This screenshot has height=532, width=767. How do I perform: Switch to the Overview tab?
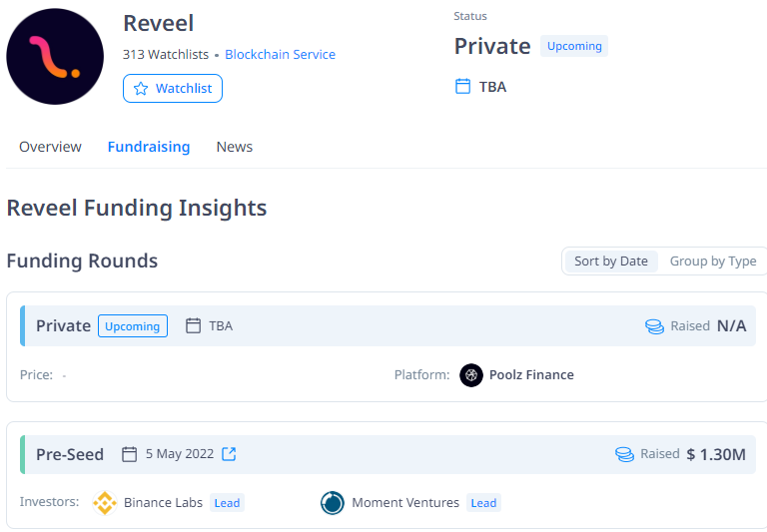(x=50, y=147)
